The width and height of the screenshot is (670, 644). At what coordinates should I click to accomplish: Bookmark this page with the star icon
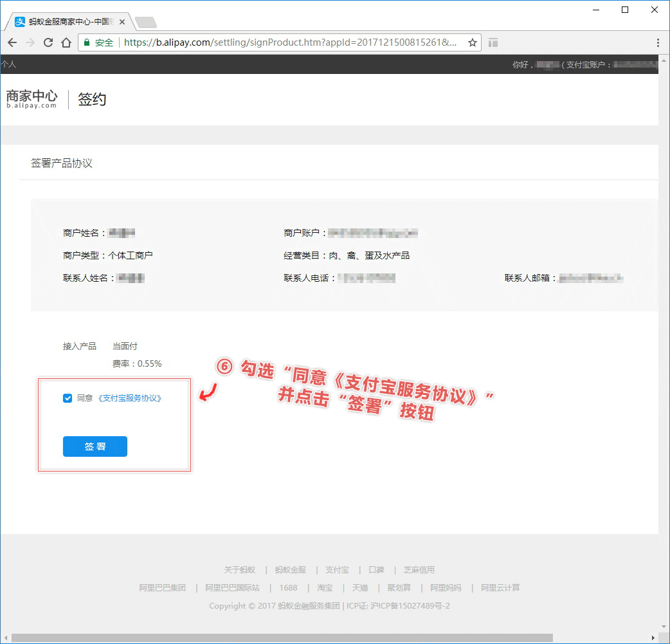tap(472, 42)
